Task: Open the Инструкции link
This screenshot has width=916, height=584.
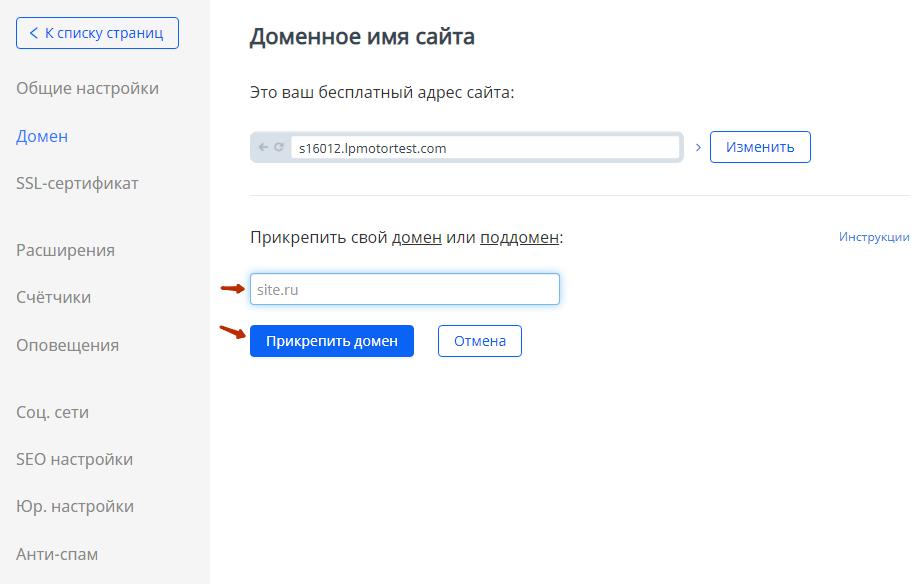Action: click(874, 237)
